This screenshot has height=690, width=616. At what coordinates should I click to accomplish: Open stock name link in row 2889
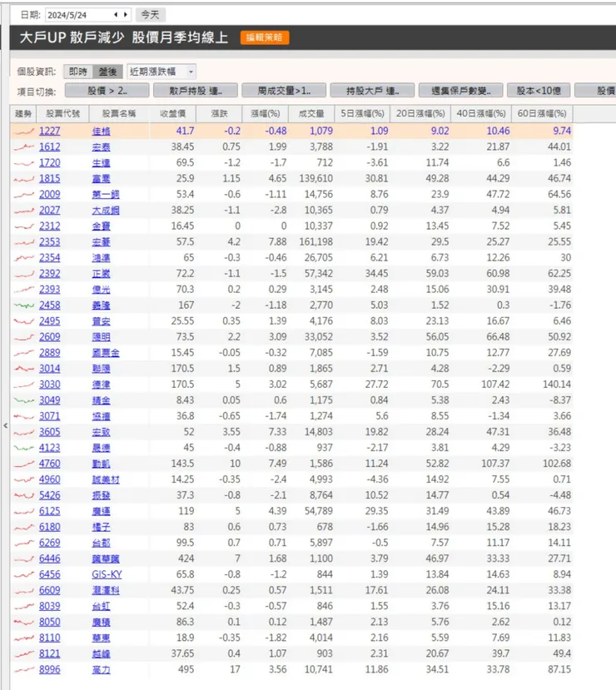(106, 353)
